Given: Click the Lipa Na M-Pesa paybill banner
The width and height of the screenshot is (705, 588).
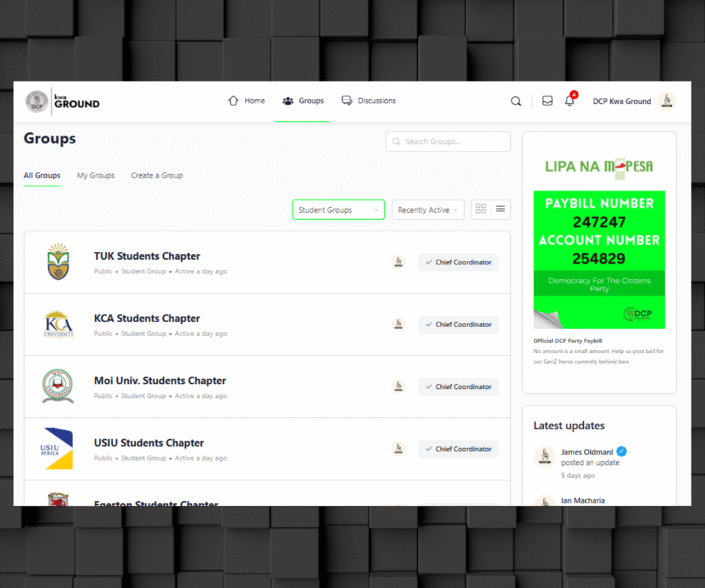Looking at the screenshot, I should click(600, 243).
